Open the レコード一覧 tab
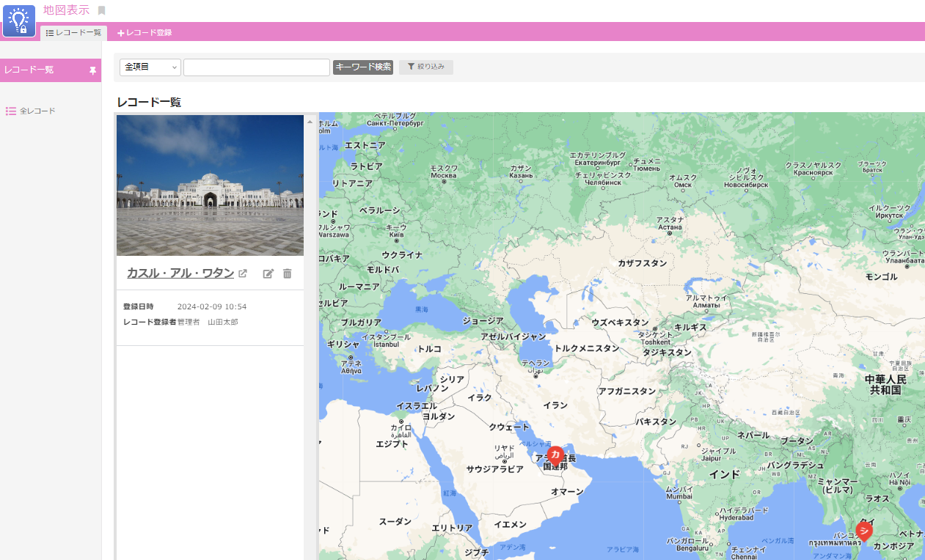 coord(73,33)
